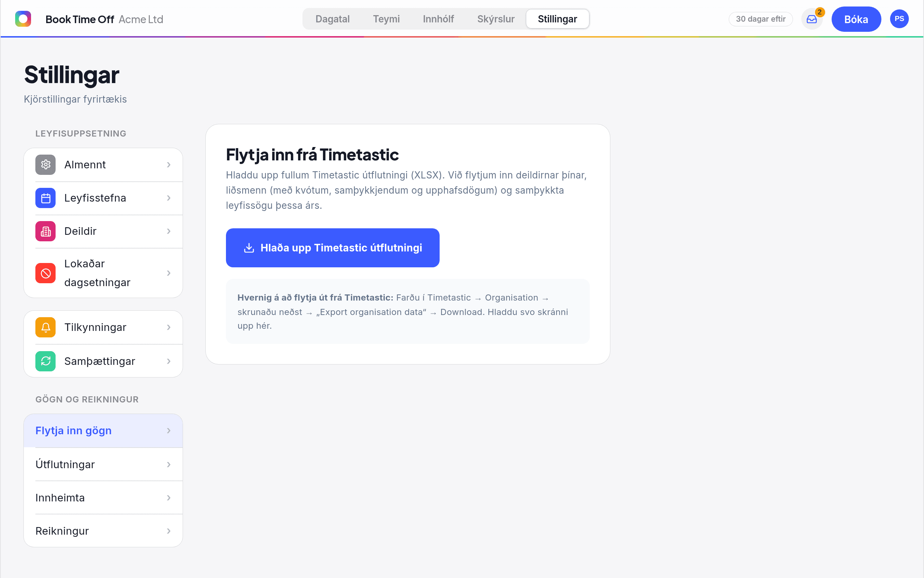This screenshot has width=924, height=578.
Task: Open the PS user avatar menu
Action: pos(899,19)
